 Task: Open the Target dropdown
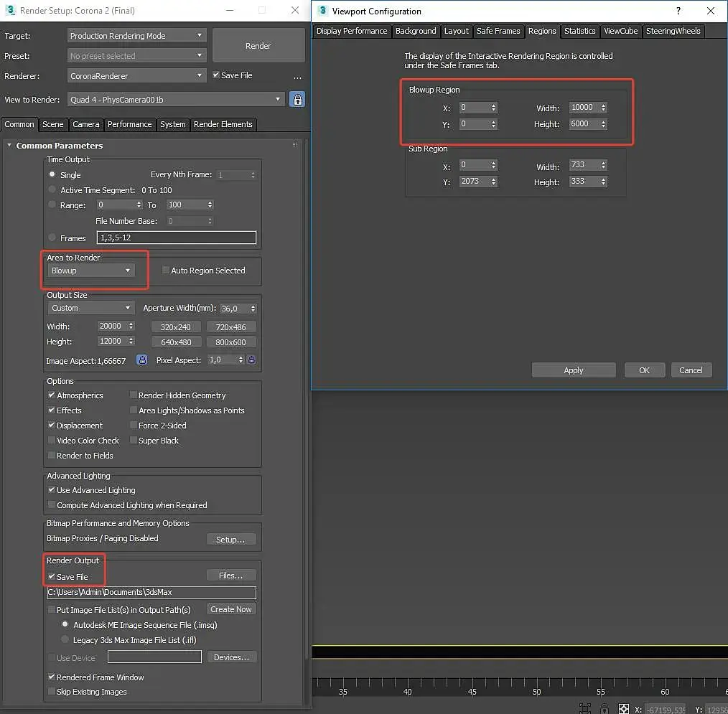(x=136, y=36)
